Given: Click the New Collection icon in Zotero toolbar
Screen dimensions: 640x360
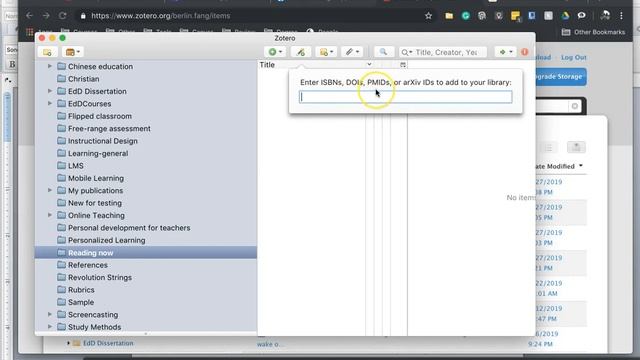Looking at the screenshot, I should pos(47,52).
